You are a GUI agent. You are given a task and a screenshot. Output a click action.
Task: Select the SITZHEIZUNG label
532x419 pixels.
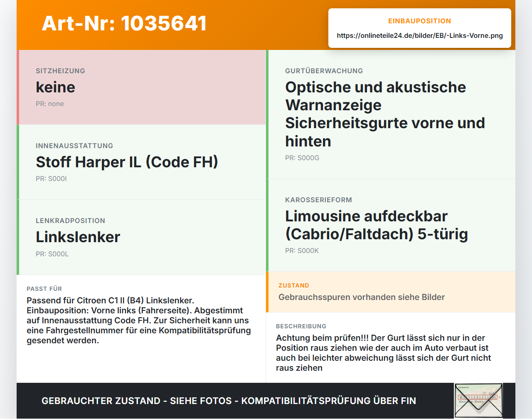[x=60, y=71]
